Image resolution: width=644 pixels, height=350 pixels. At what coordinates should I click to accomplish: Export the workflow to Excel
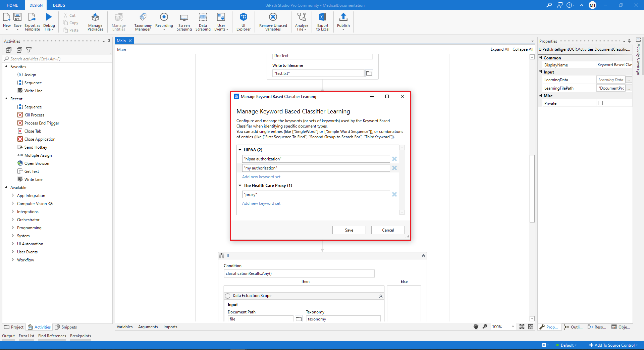322,22
